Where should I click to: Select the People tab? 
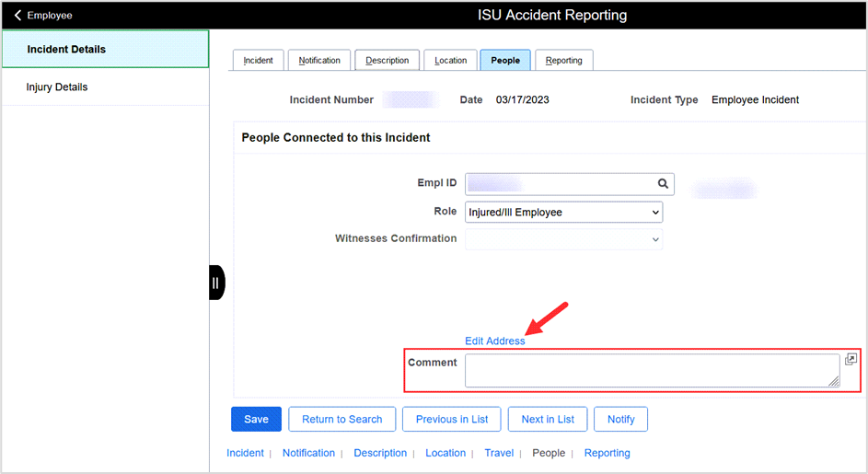[505, 61]
